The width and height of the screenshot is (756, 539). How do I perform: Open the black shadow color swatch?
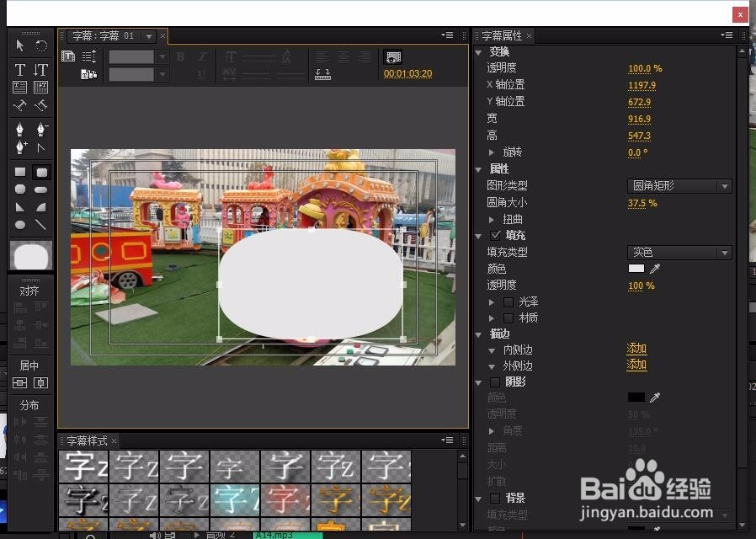pyautogui.click(x=636, y=398)
